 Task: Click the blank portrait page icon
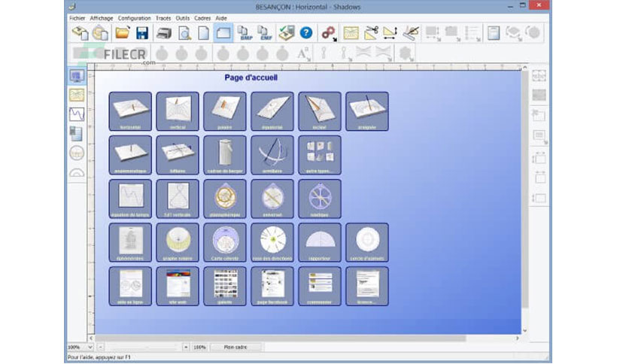pyautogui.click(x=204, y=33)
